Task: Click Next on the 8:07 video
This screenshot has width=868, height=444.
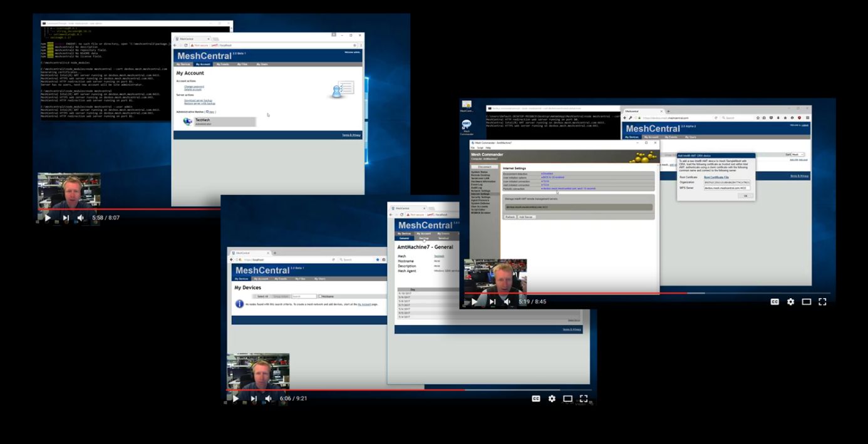Action: coord(66,218)
